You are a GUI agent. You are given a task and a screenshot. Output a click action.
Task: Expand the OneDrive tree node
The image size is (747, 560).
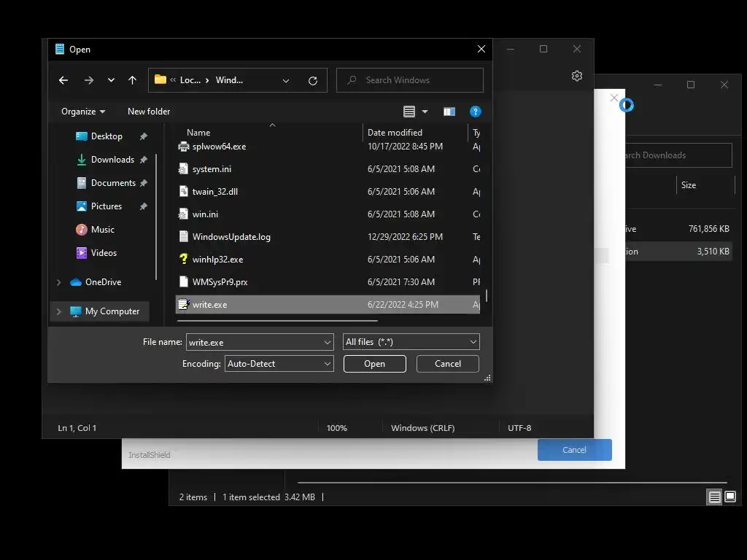click(58, 282)
